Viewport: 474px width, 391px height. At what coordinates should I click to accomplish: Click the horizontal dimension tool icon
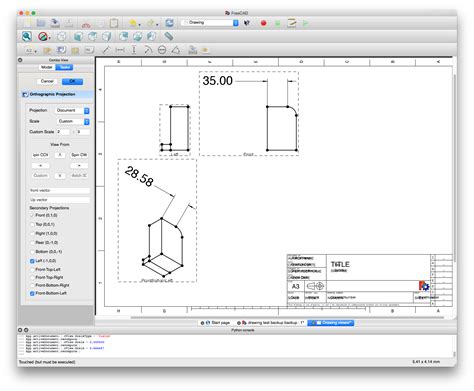pos(120,50)
